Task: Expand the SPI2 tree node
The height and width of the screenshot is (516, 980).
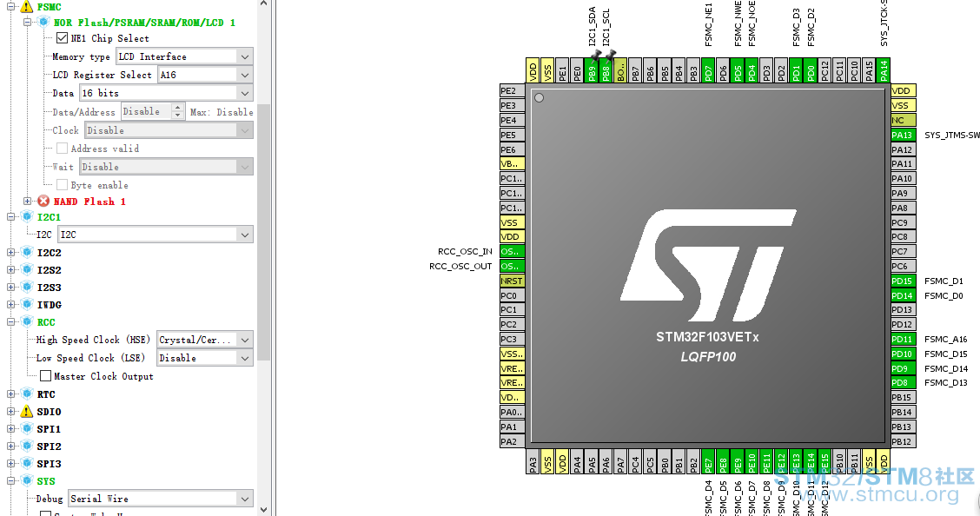Action: 10,446
